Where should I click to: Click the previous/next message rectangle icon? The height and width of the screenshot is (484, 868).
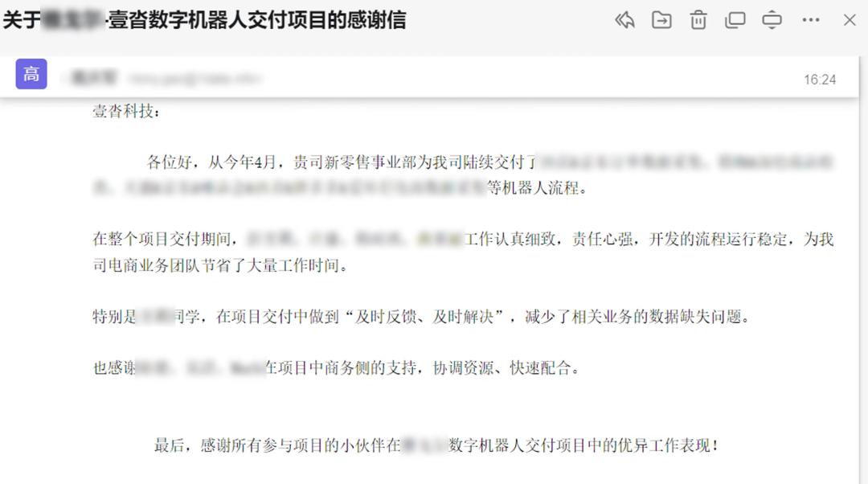point(772,20)
